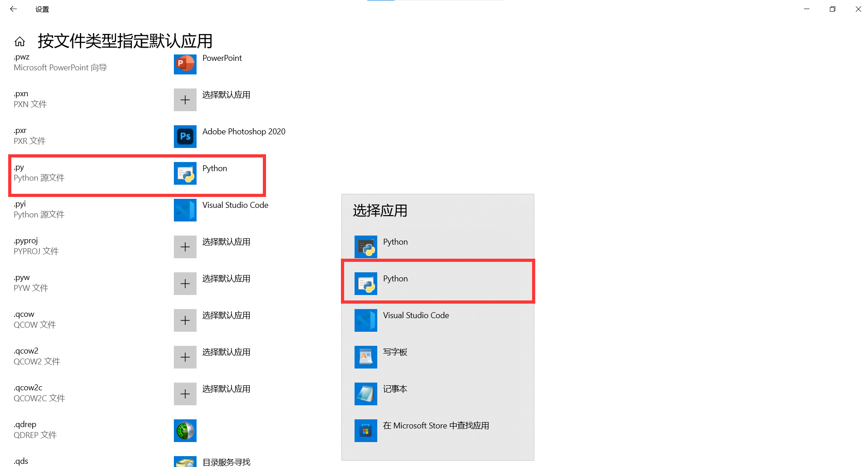The image size is (868, 467).
Task: Click 选择默认应用 for .qcow2c
Action: point(226,389)
